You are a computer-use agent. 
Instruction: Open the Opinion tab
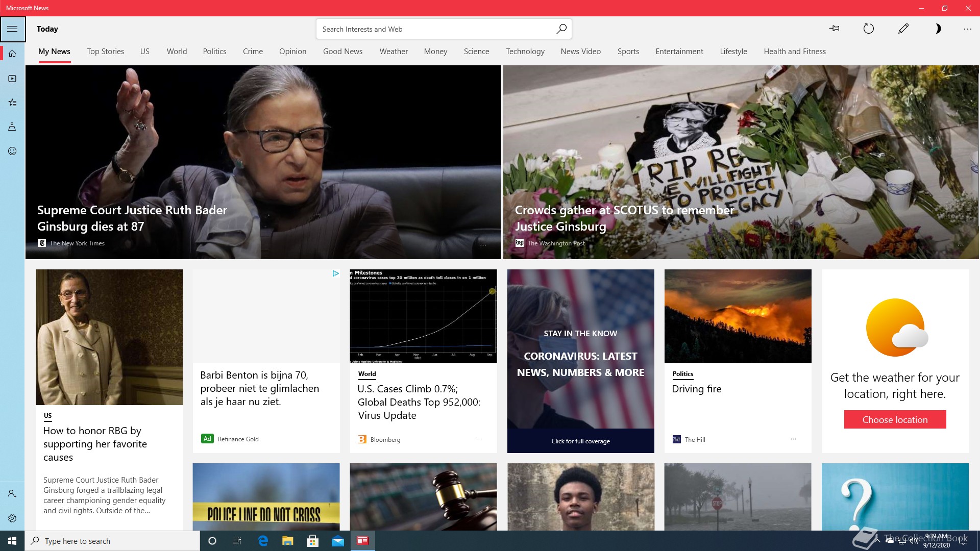click(292, 52)
